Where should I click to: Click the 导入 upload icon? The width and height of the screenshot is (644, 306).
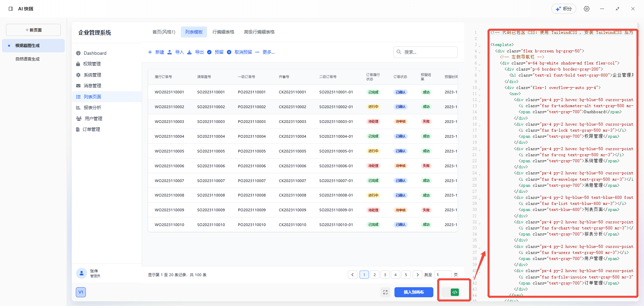coord(170,52)
